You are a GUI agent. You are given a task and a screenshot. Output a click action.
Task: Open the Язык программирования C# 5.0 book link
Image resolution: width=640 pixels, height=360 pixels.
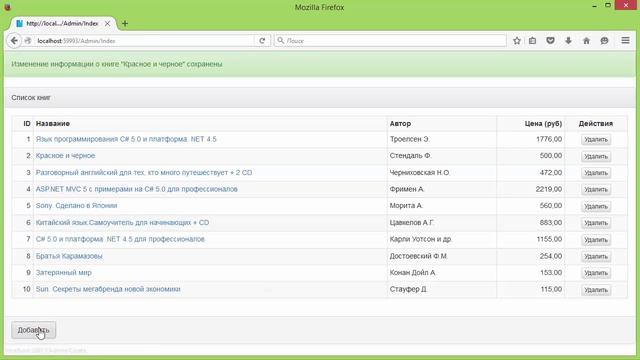point(126,139)
